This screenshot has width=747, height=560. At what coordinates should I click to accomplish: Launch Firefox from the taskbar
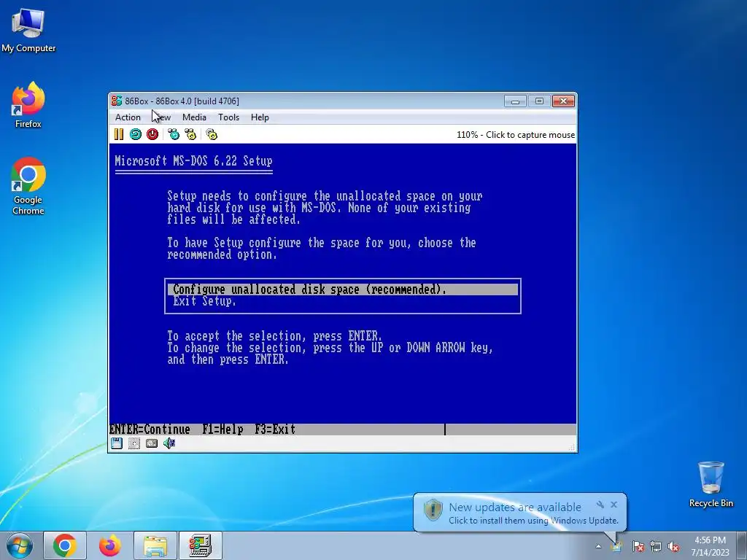tap(109, 545)
